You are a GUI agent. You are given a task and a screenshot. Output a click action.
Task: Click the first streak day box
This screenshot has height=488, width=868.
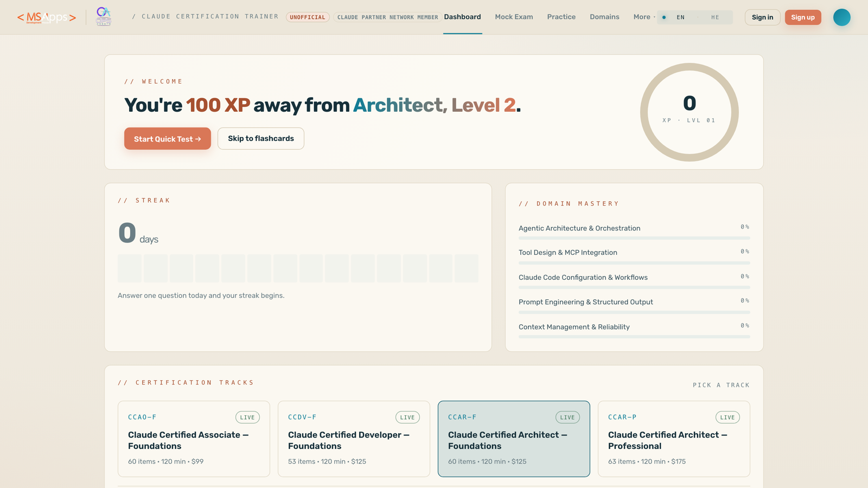pos(130,268)
